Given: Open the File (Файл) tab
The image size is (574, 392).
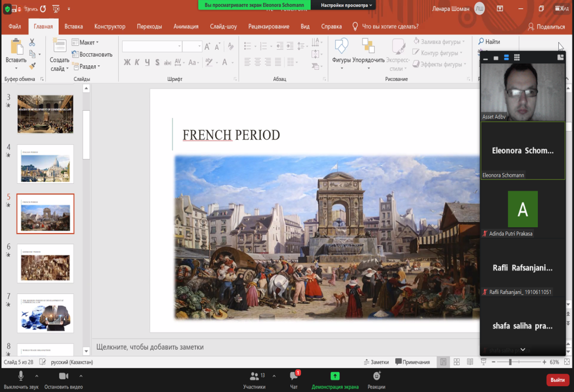Looking at the screenshot, I should [x=15, y=26].
